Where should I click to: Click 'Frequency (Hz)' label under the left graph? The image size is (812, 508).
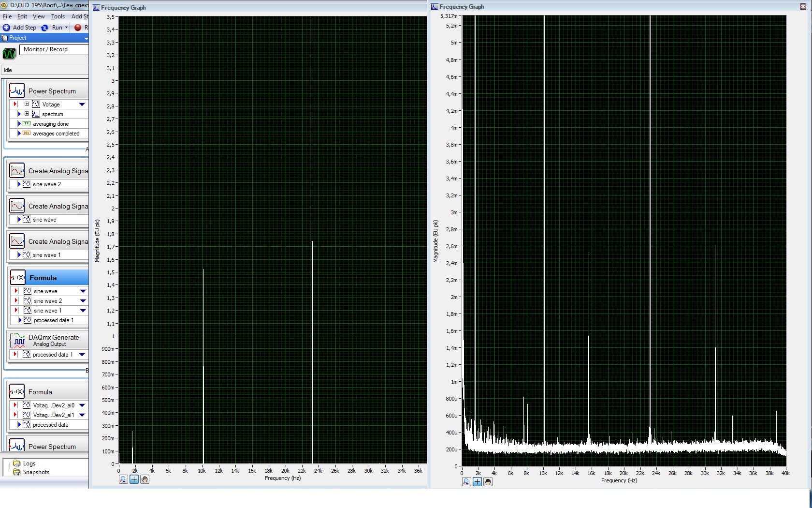tap(283, 478)
